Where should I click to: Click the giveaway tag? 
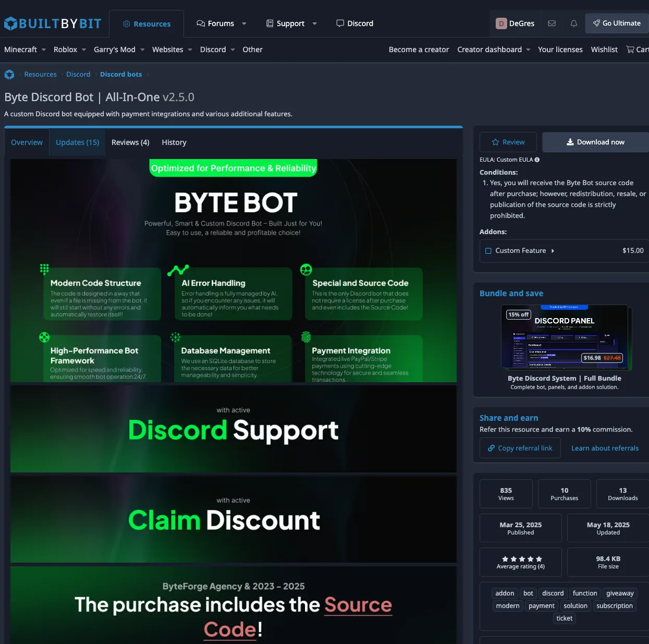tap(620, 593)
